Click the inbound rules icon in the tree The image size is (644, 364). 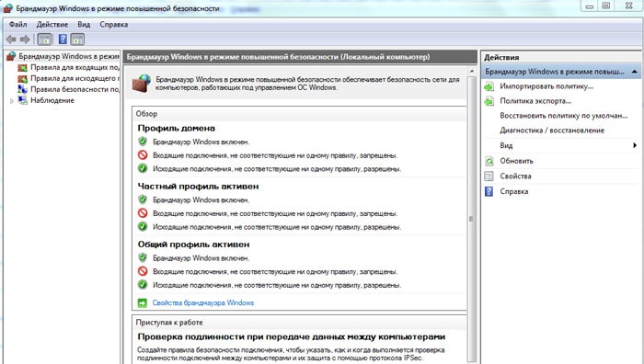coord(23,68)
